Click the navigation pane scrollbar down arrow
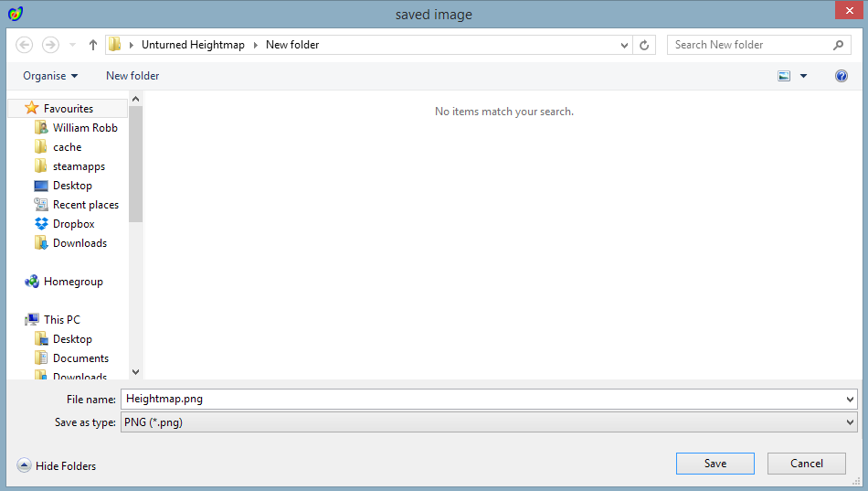The height and width of the screenshot is (491, 868). [136, 372]
